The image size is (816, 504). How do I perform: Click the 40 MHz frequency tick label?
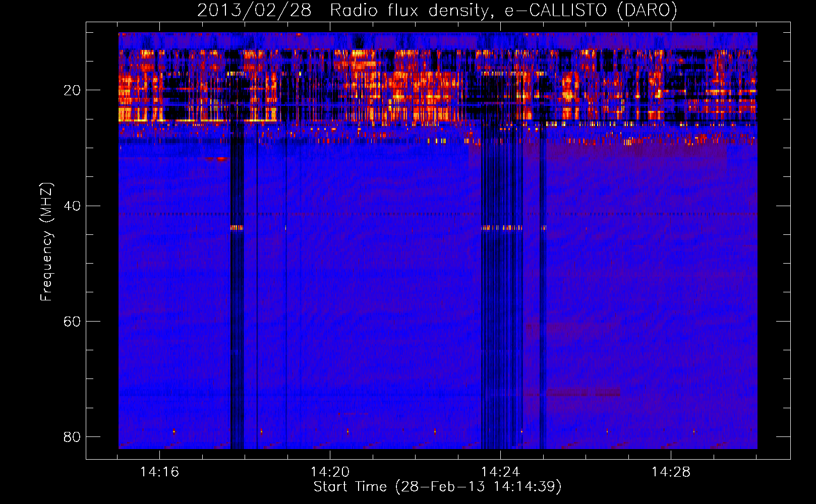point(72,206)
